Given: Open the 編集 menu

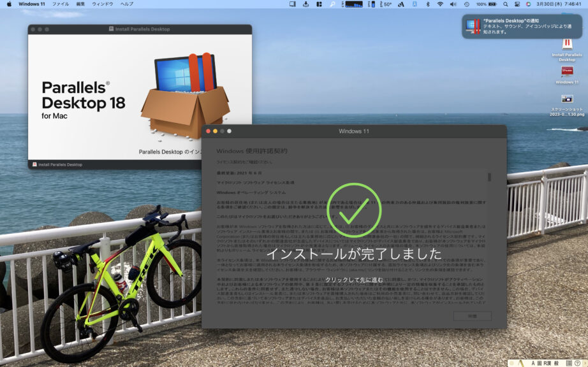Looking at the screenshot, I should [x=80, y=4].
